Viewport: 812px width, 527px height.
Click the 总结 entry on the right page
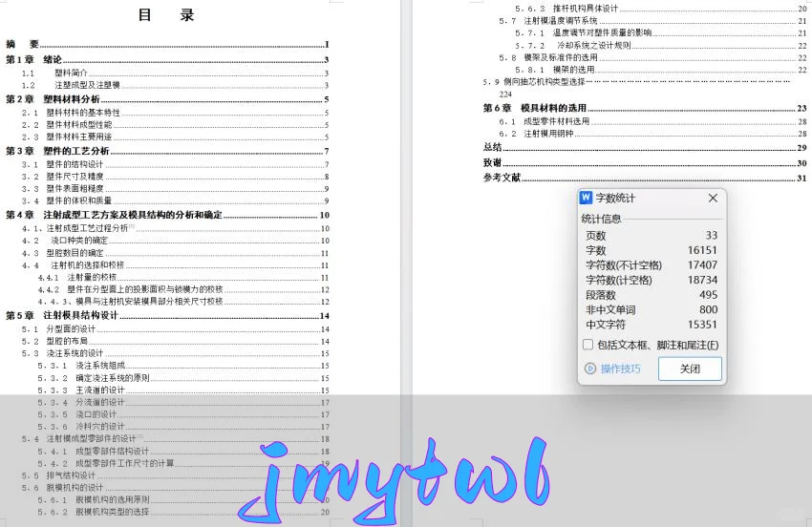[x=645, y=148]
